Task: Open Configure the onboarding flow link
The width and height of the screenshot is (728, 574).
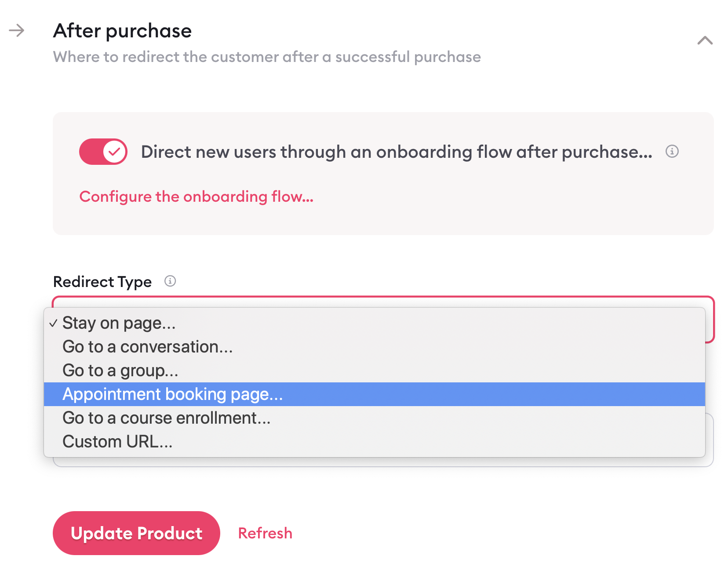Action: tap(196, 196)
